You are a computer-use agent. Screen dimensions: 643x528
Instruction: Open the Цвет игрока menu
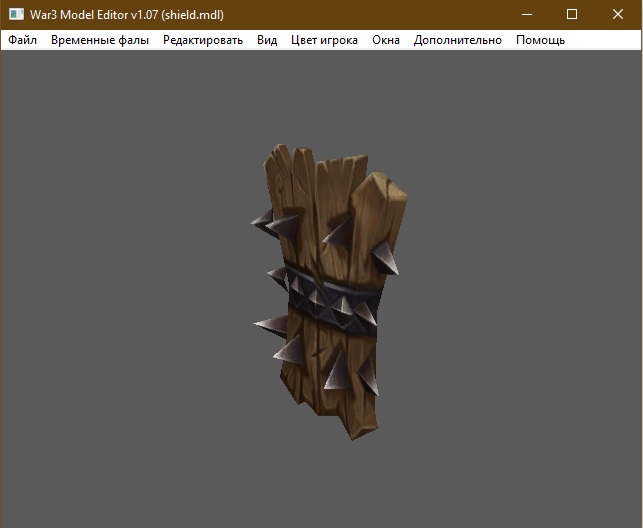(324, 40)
